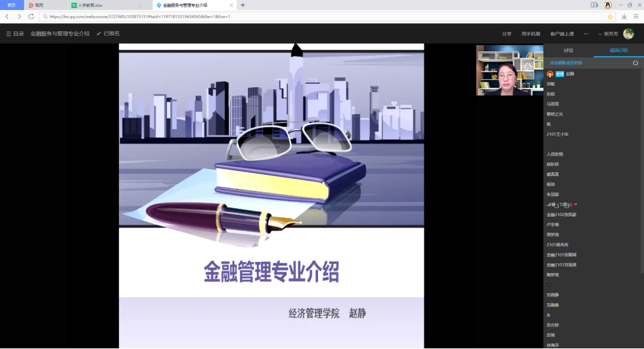Select the 成员(38) members tab
644x349 pixels.
coord(619,50)
